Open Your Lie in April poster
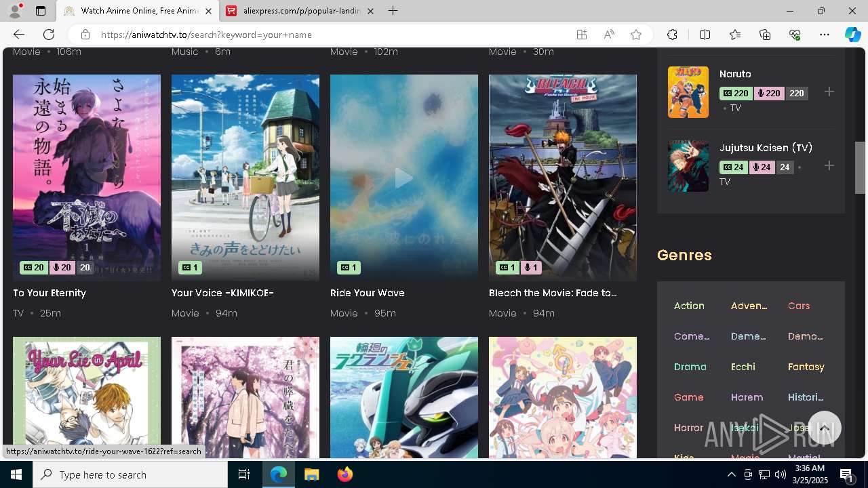The height and width of the screenshot is (488, 868). 87,397
